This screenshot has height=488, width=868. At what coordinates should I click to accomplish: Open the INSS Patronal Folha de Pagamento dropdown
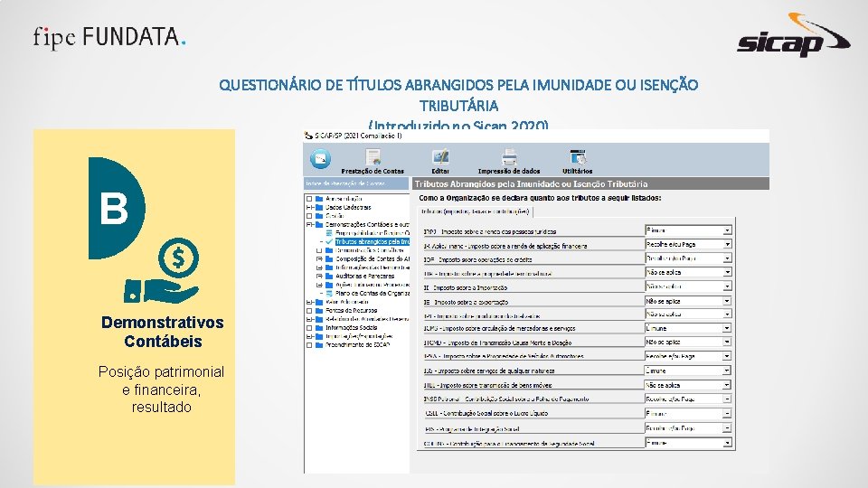point(727,399)
